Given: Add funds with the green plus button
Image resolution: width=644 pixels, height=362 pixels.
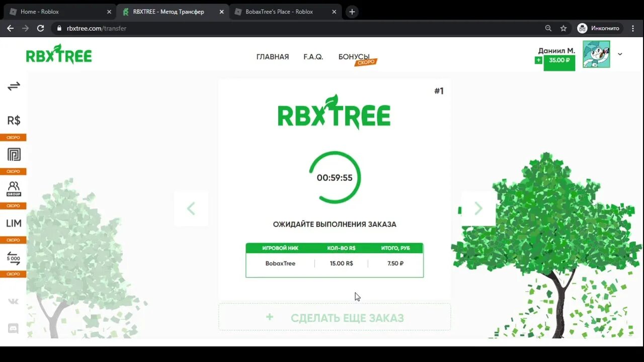Looking at the screenshot, I should coord(538,60).
